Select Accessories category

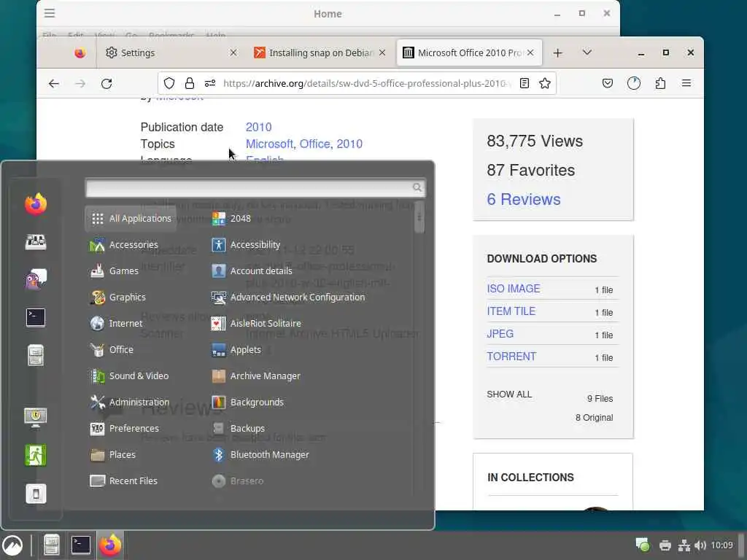(124, 244)
